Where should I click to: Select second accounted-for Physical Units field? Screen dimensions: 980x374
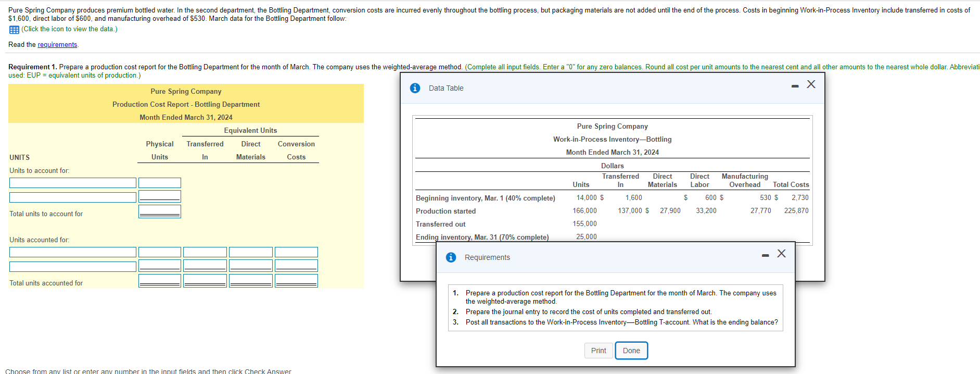pos(160,266)
